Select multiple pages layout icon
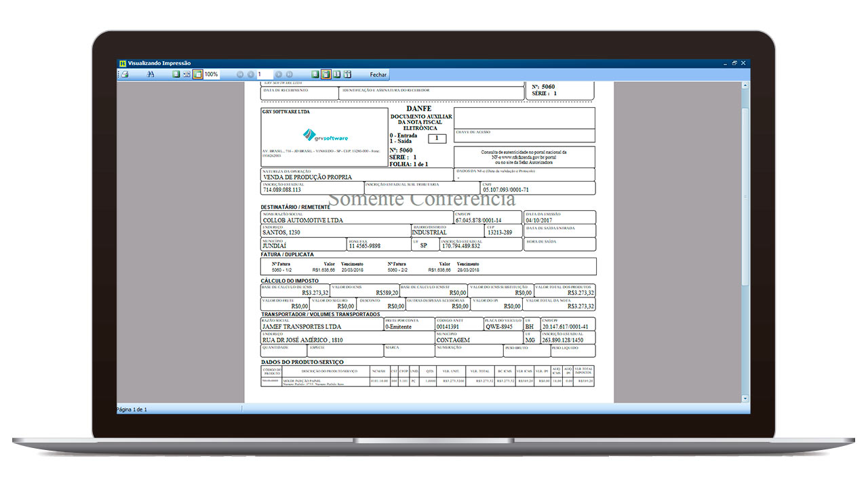Screen dimensions: 868x488 [347, 74]
